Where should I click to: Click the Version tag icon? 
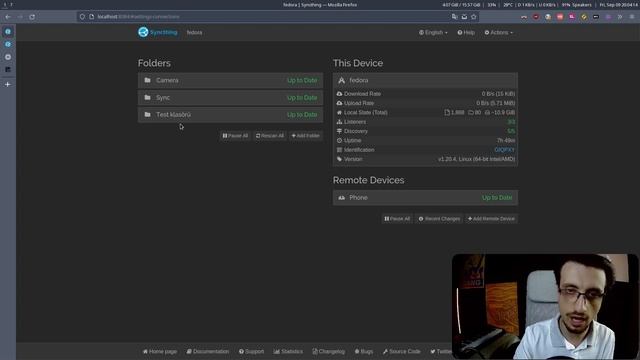(339, 159)
